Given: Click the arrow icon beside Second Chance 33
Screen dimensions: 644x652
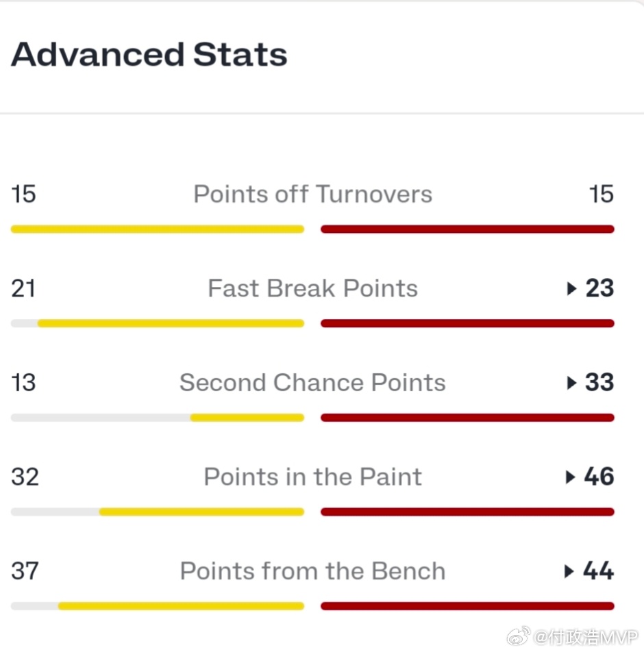Looking at the screenshot, I should [x=571, y=383].
